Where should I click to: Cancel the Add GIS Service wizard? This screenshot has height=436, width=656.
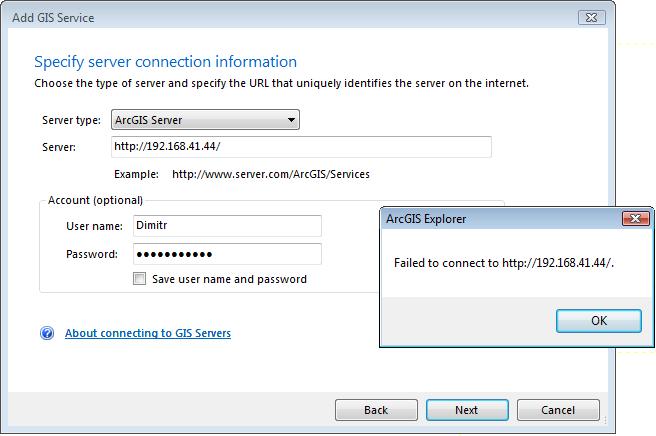click(x=558, y=410)
